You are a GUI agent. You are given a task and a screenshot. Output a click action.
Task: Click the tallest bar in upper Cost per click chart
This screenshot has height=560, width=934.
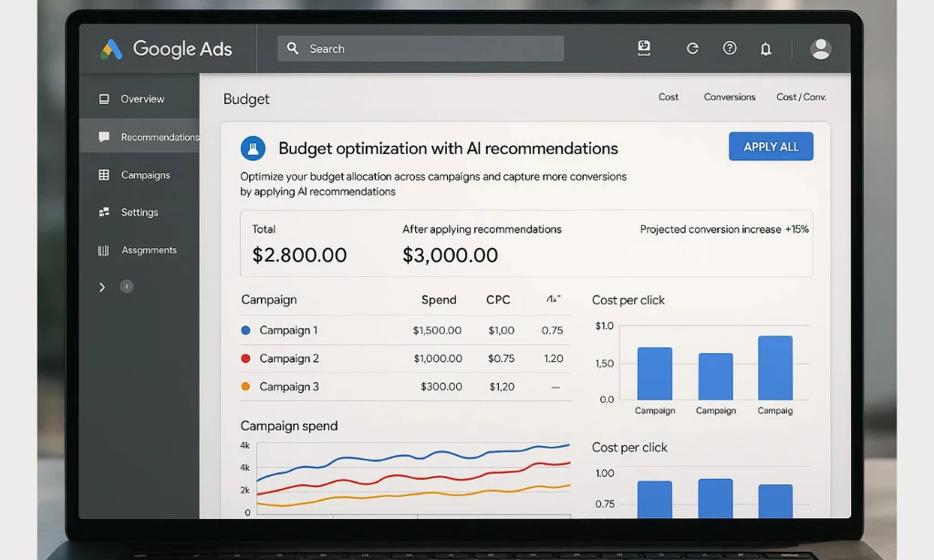[775, 368]
